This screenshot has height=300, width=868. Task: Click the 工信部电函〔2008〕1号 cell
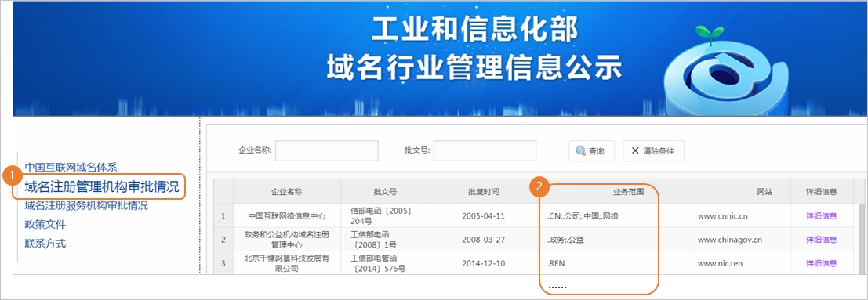coord(385,240)
